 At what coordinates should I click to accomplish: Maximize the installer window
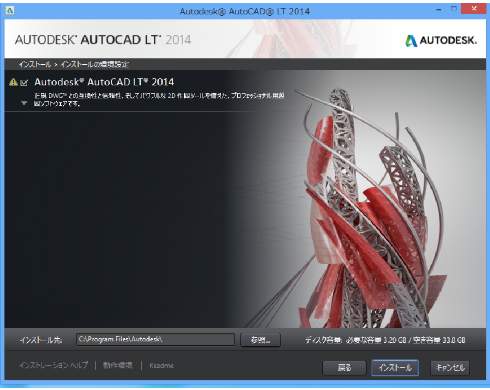point(454,9)
